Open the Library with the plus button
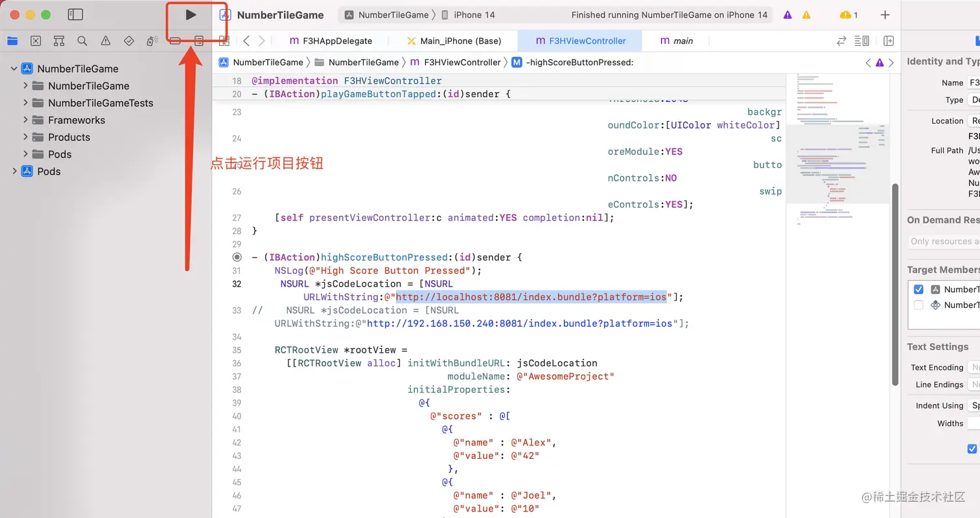Screen dimensions: 980x518 (885, 15)
